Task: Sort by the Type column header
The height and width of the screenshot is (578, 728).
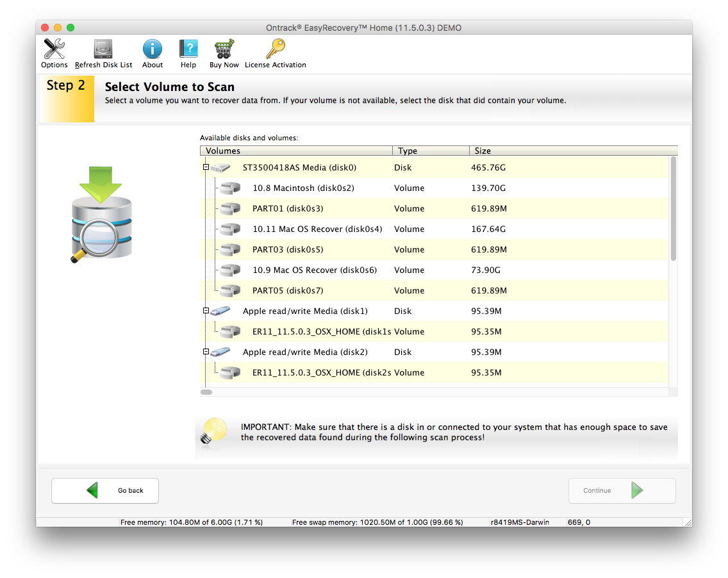Action: click(431, 151)
